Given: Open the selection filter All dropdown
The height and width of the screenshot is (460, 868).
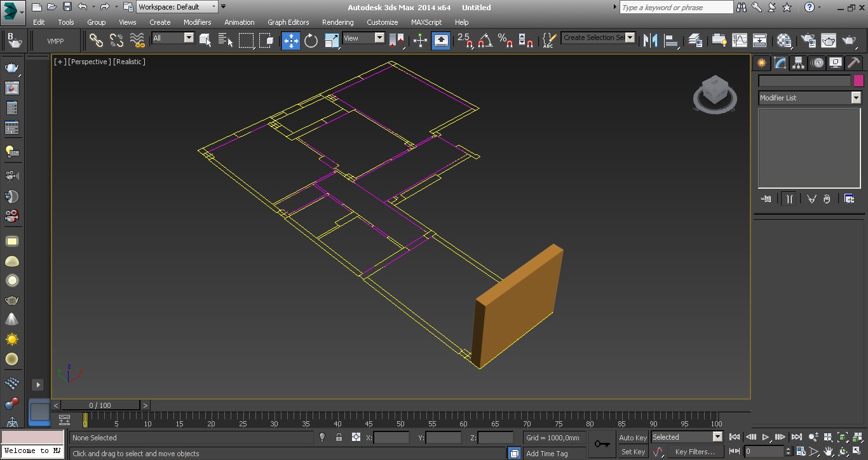Looking at the screenshot, I should [x=173, y=38].
